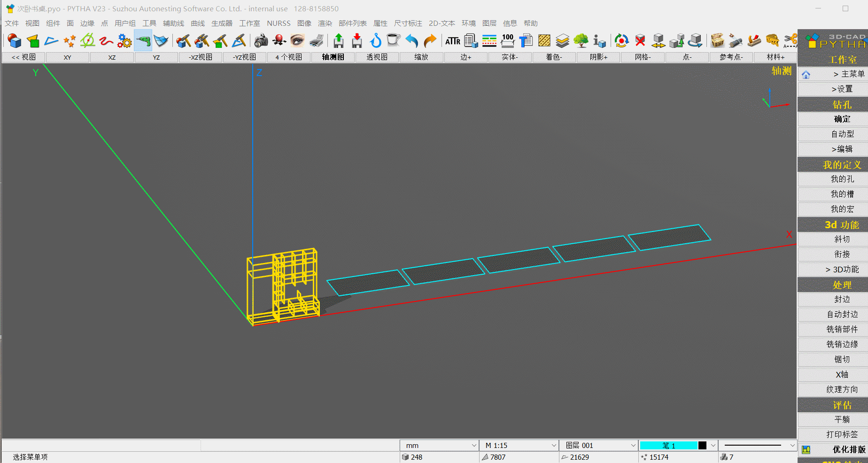Select the 3D solid cube-and-sphere tool

(x=15, y=41)
